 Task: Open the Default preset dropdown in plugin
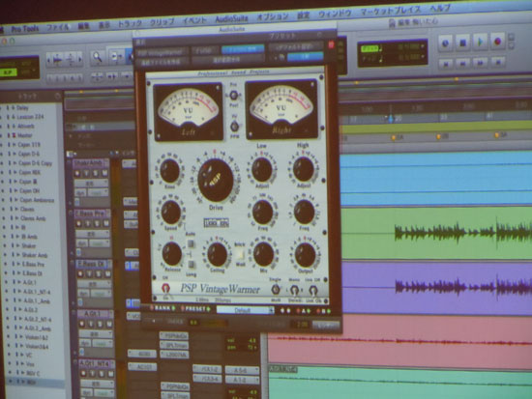(245, 310)
